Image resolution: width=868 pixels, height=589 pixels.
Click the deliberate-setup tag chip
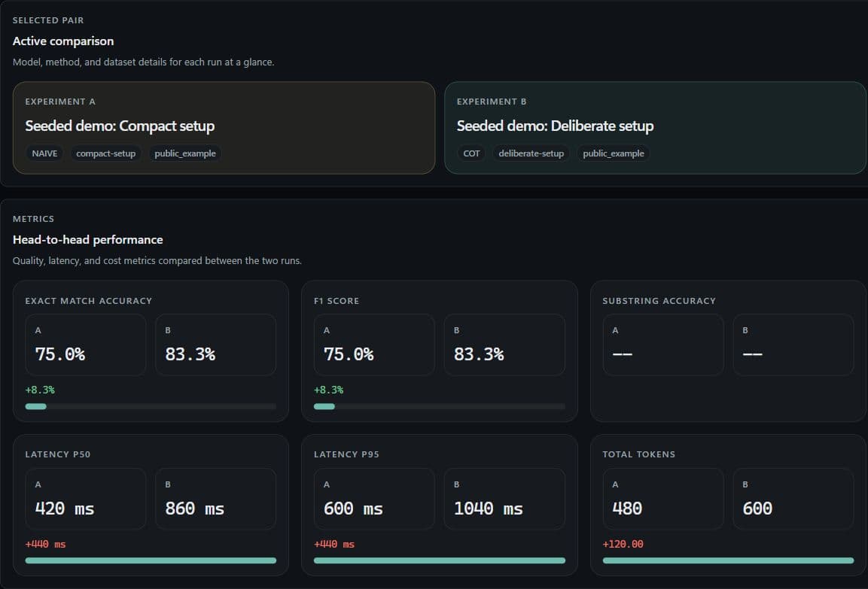[531, 153]
